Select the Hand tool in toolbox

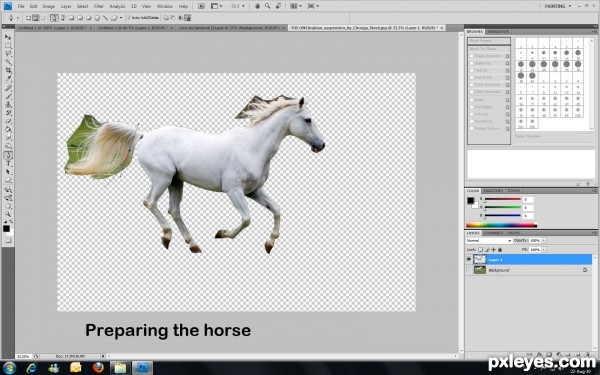click(8, 206)
